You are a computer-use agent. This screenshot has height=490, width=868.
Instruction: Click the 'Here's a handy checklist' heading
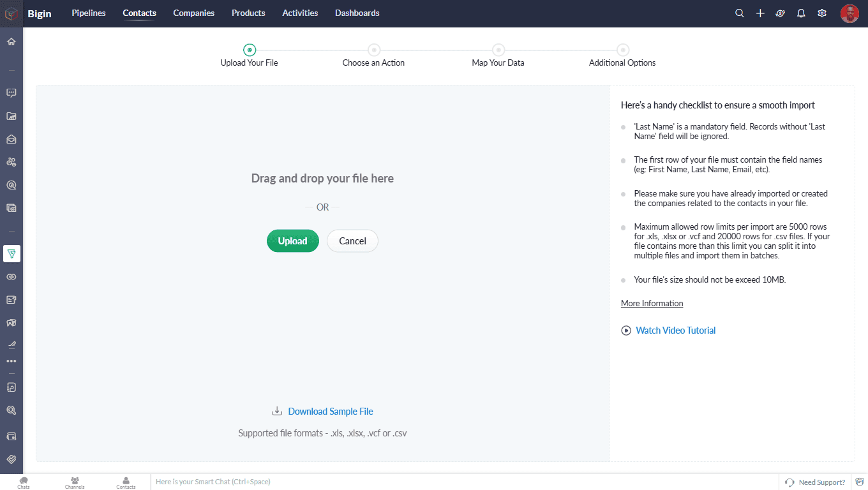[x=718, y=105]
